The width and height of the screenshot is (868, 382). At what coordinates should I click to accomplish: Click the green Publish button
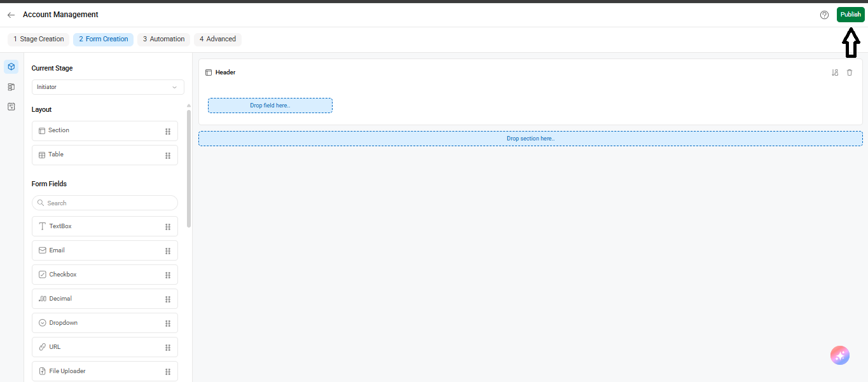coord(850,15)
